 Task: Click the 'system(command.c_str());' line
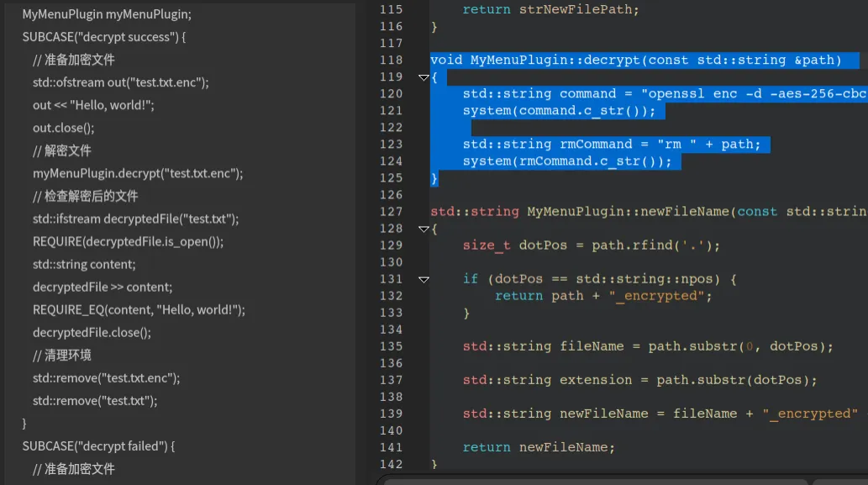559,111
